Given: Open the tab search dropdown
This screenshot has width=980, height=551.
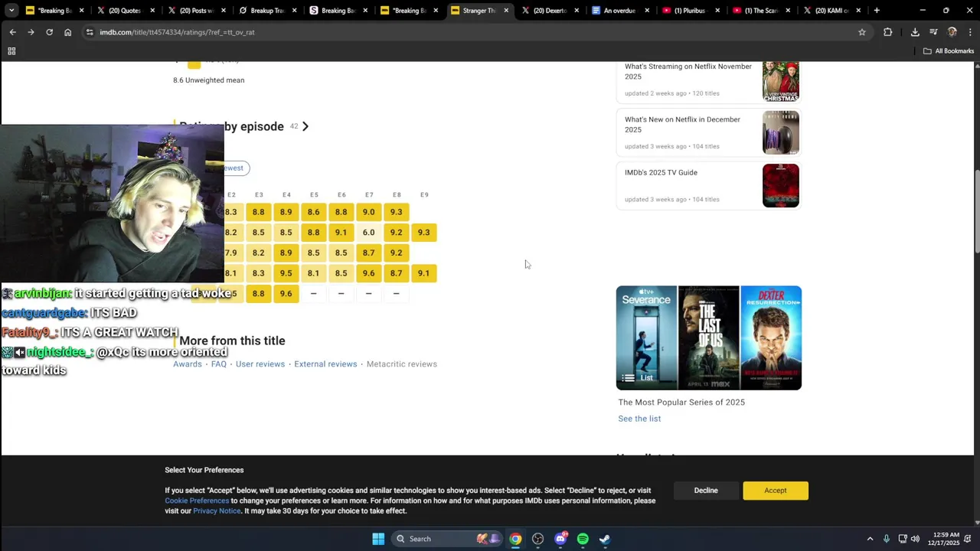Looking at the screenshot, I should pos(11,11).
